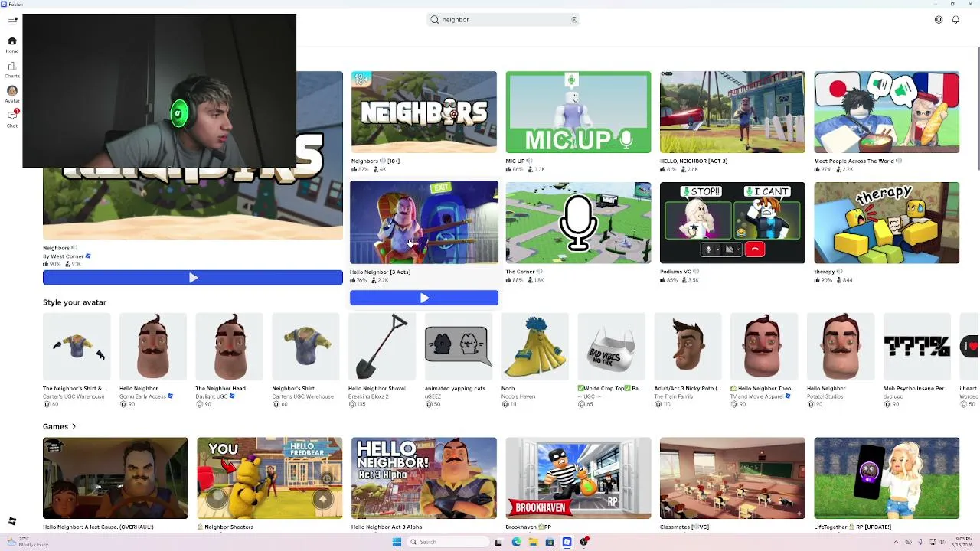
Task: Select the Hello Neighbor head by Gomu
Action: (153, 347)
